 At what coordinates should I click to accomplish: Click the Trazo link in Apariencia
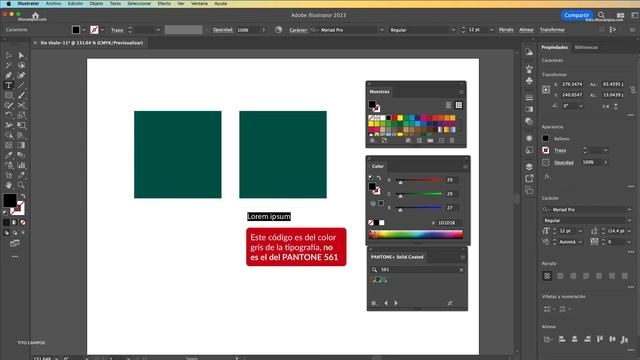coord(560,150)
